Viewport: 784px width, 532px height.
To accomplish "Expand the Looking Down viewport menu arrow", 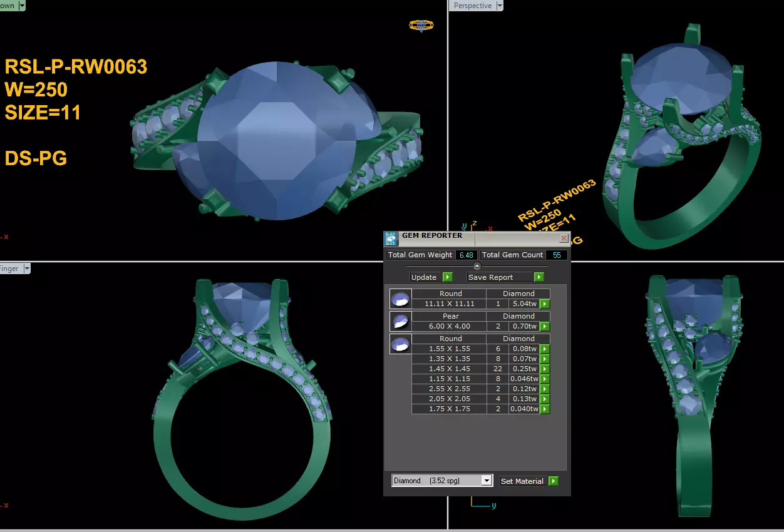I will coord(22,6).
